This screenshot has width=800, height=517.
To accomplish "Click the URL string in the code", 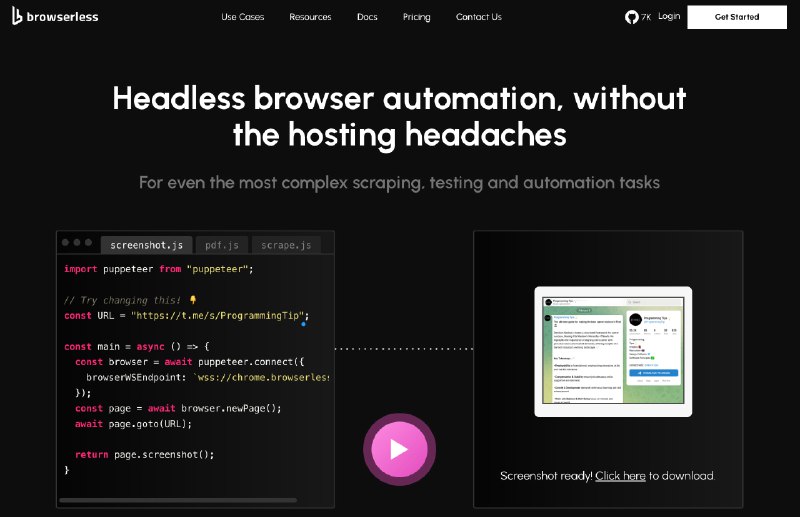I will [217, 315].
